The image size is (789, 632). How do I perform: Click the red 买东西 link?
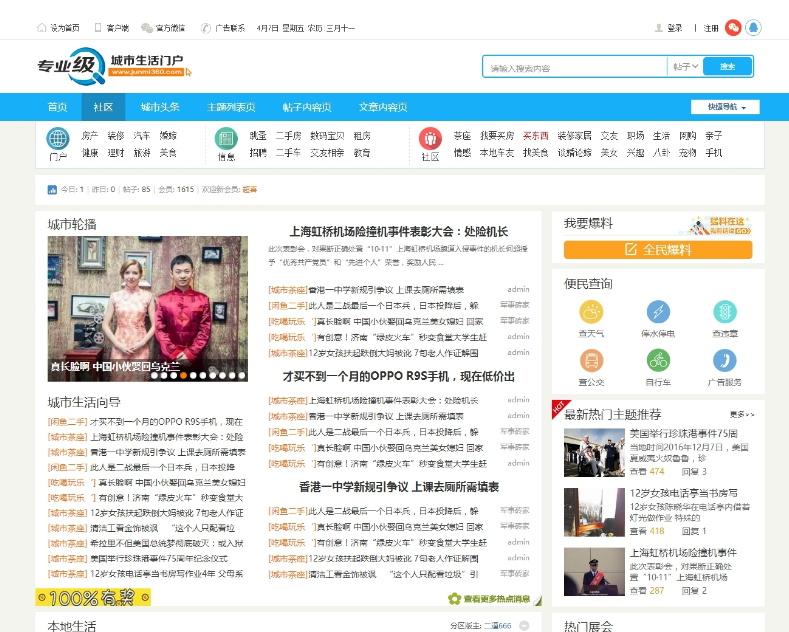[x=536, y=136]
